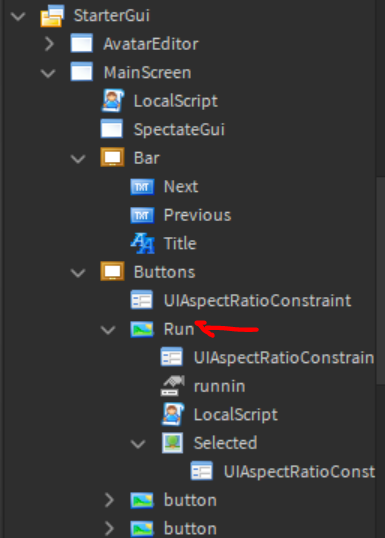Collapse the Run item arrow
The image size is (385, 538).
coord(108,330)
